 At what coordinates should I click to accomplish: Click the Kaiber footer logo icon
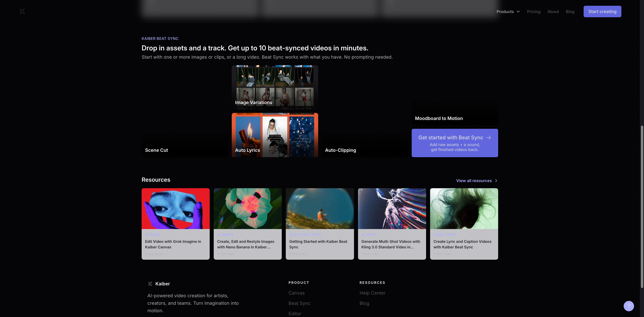coord(150,284)
